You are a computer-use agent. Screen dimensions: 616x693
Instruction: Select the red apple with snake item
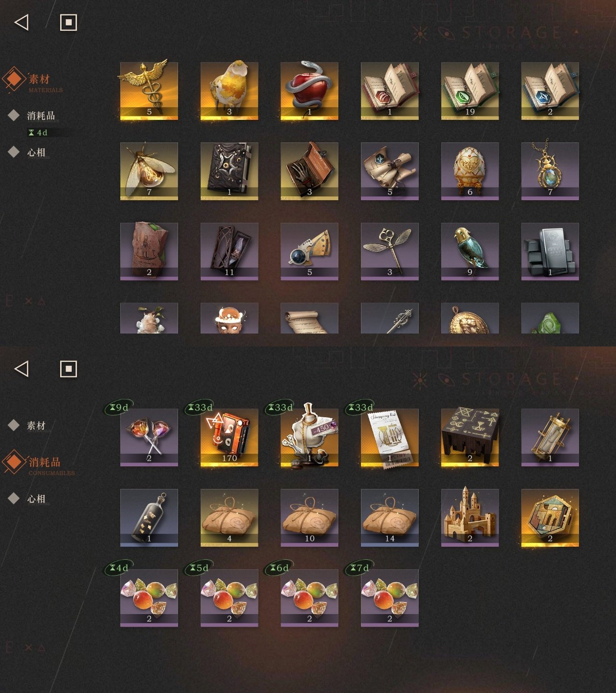pyautogui.click(x=309, y=90)
